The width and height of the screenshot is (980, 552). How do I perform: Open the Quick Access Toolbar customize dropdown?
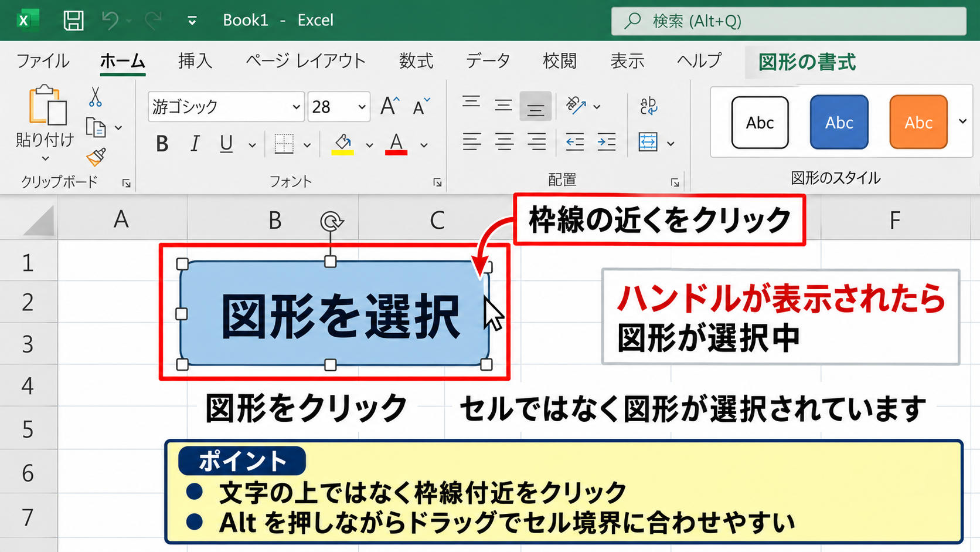192,21
